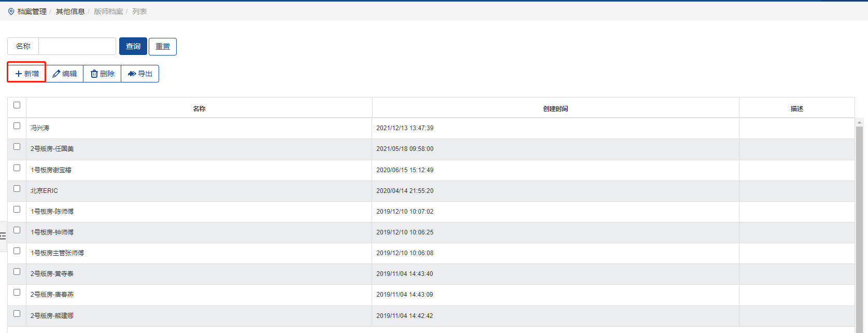Image resolution: width=868 pixels, height=333 pixels.
Task: Click the 名称 column header
Action: coord(199,108)
